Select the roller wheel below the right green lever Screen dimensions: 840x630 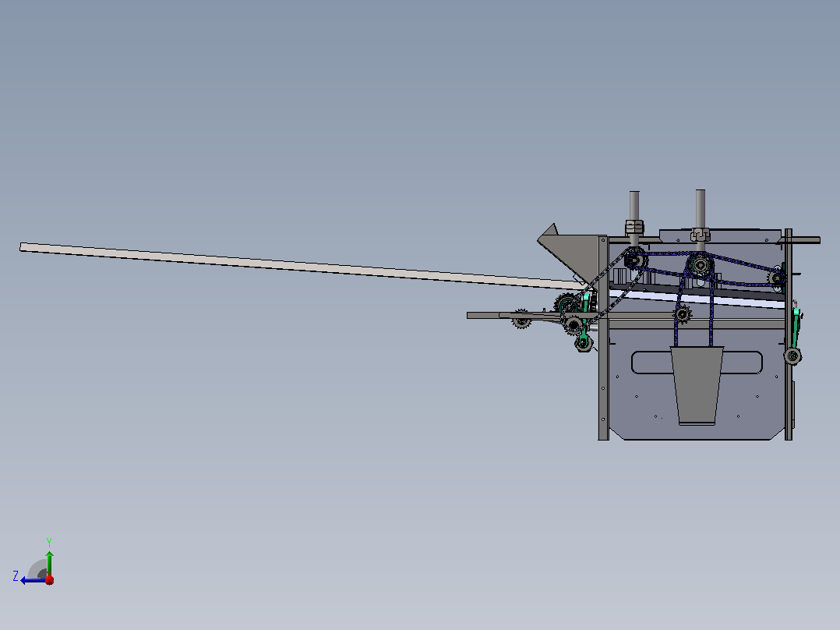pyautogui.click(x=792, y=356)
